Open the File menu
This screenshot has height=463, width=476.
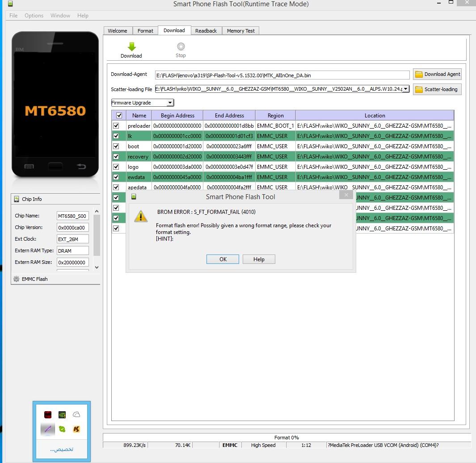13,16
